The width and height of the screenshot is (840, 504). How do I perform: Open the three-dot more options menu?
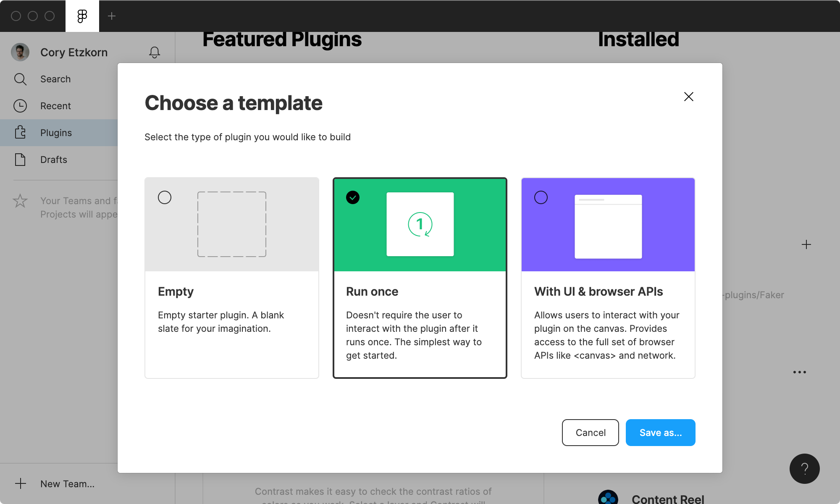800,372
